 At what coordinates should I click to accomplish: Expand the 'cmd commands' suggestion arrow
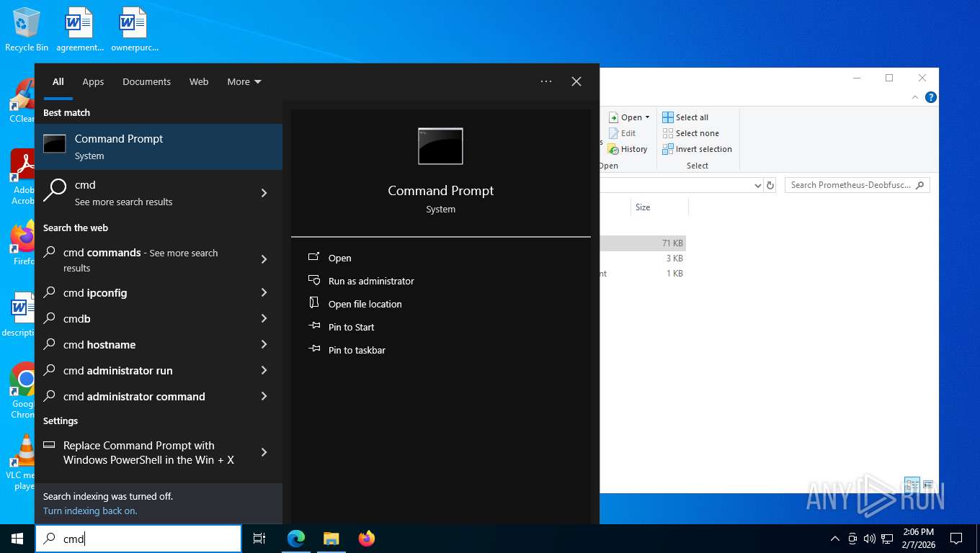264,259
